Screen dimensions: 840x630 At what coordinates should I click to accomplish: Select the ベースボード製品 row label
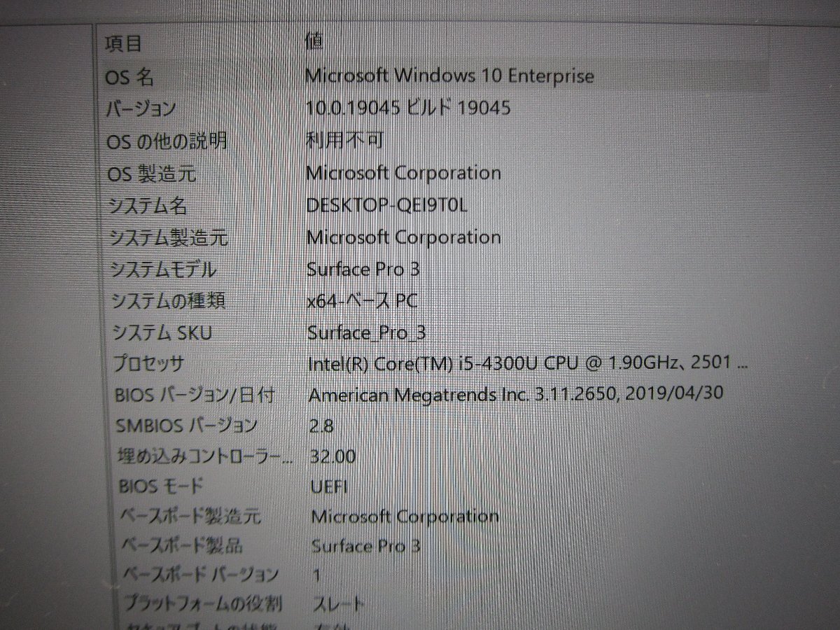[182, 545]
